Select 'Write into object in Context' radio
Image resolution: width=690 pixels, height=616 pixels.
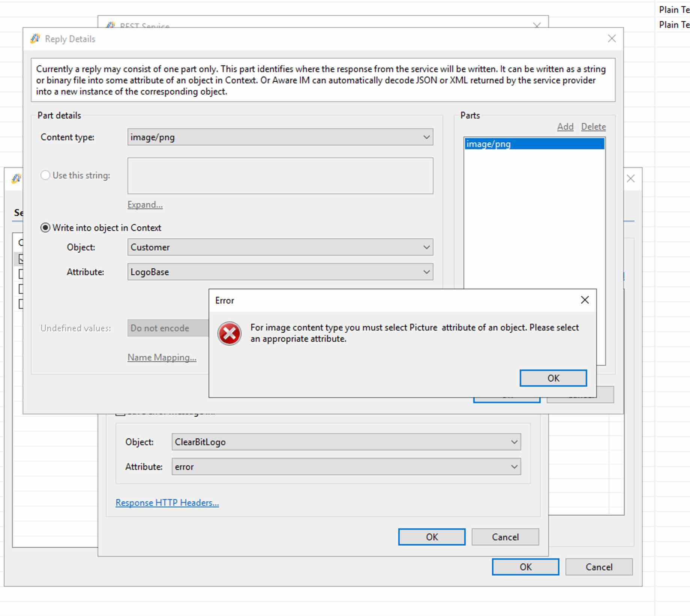point(45,228)
